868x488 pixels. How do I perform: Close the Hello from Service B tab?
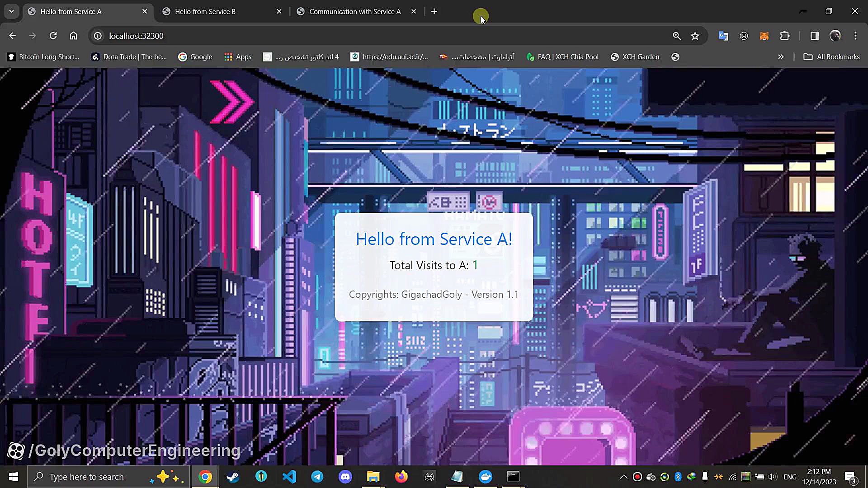[279, 12]
